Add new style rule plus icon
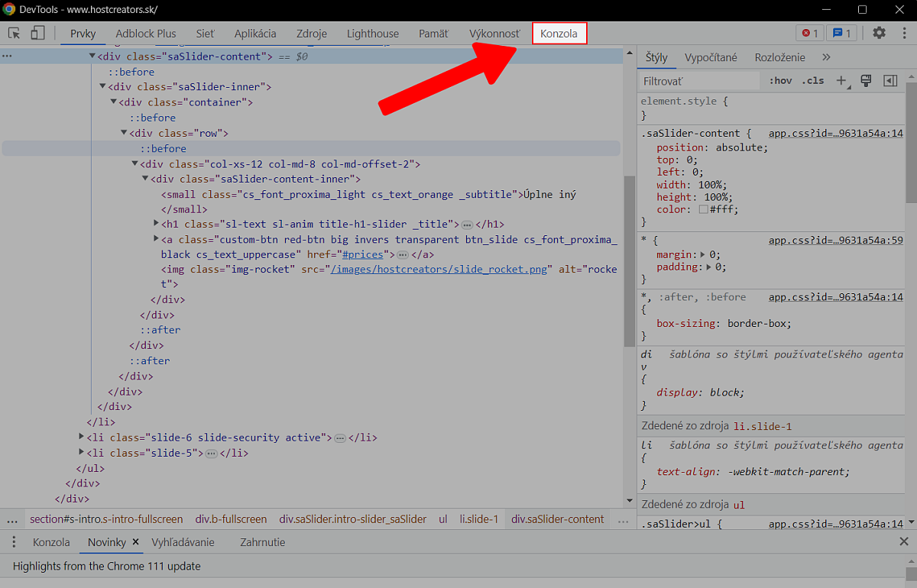Viewport: 917px width, 588px height. tap(841, 80)
